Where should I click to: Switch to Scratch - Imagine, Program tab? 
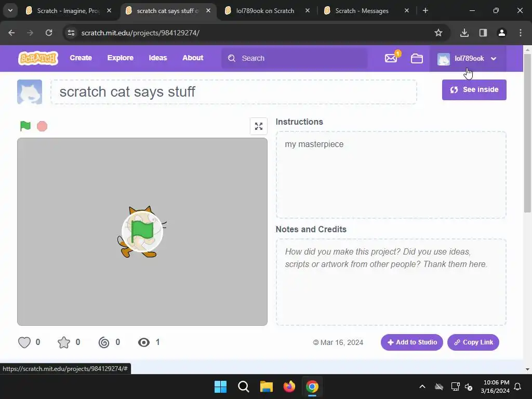tap(68, 11)
